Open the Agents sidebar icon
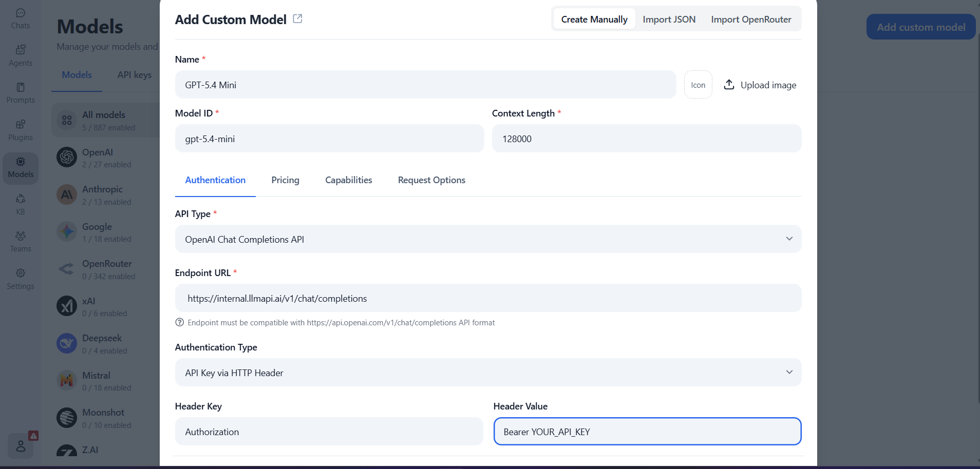This screenshot has width=980, height=469. [21, 55]
